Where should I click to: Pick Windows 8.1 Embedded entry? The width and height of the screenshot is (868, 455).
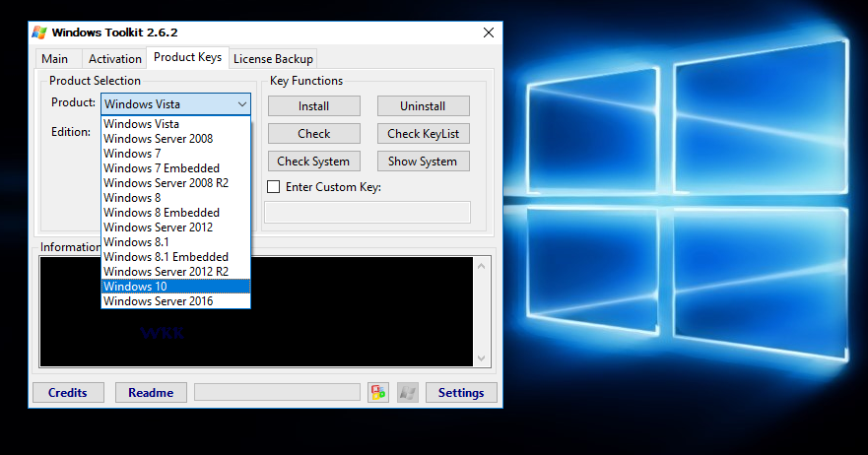(175, 256)
